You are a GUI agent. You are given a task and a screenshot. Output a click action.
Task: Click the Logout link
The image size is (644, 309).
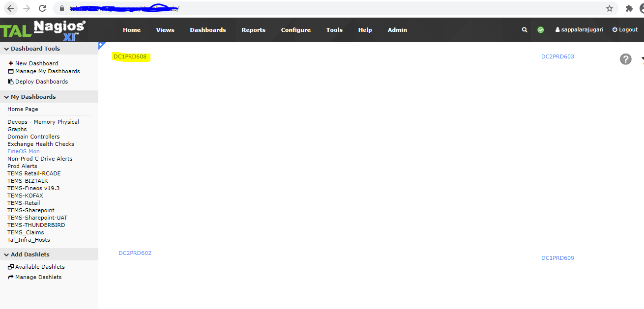(625, 30)
